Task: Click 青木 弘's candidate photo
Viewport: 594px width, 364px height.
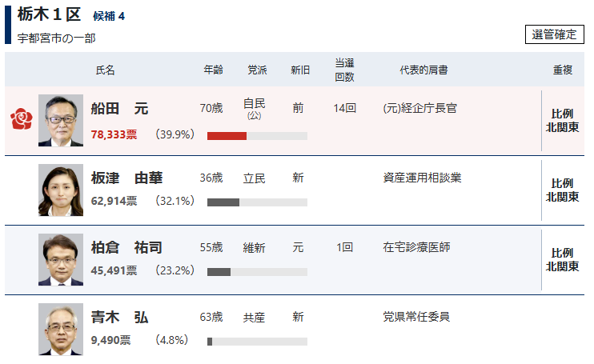Action: click(x=60, y=330)
